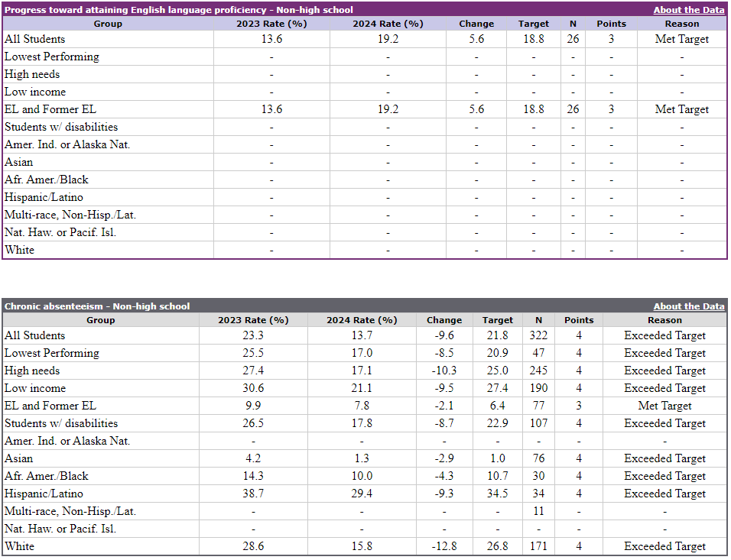Open About the Data link in English proficiency table

[689, 10]
